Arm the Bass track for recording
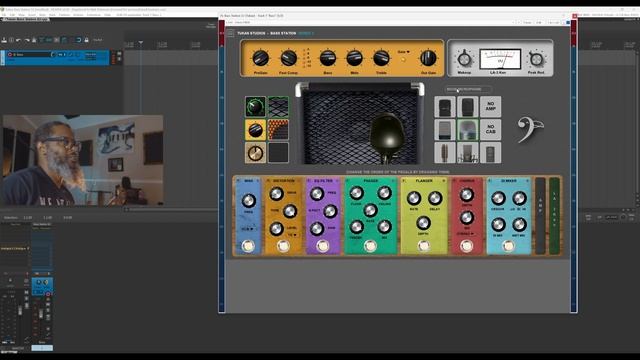 click(x=10, y=54)
